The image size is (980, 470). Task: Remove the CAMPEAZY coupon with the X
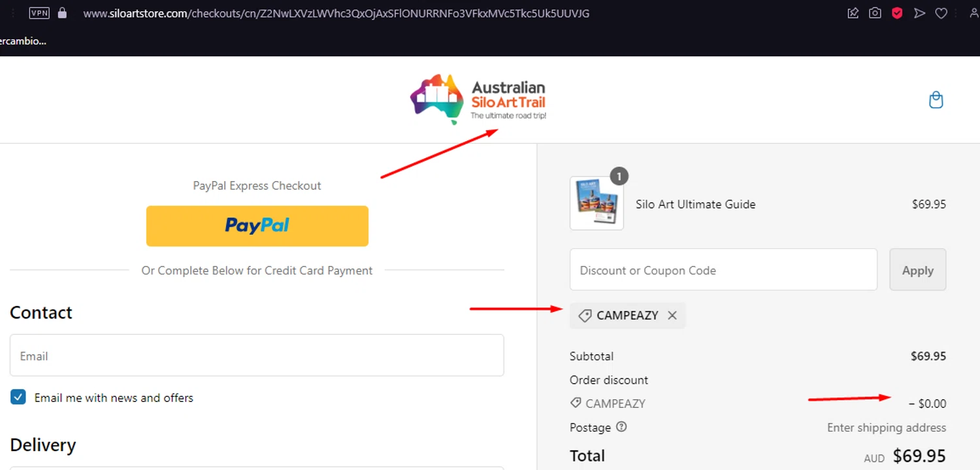[x=672, y=316]
